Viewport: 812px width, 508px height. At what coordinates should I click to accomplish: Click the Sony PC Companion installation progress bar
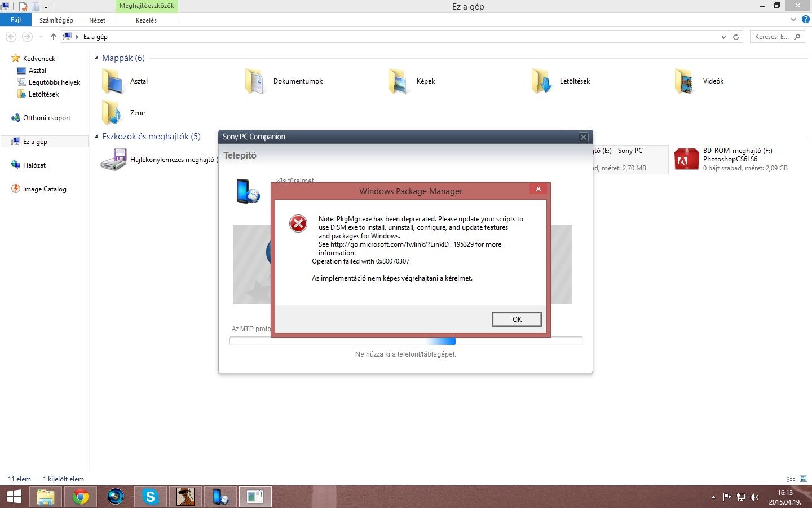[406, 340]
